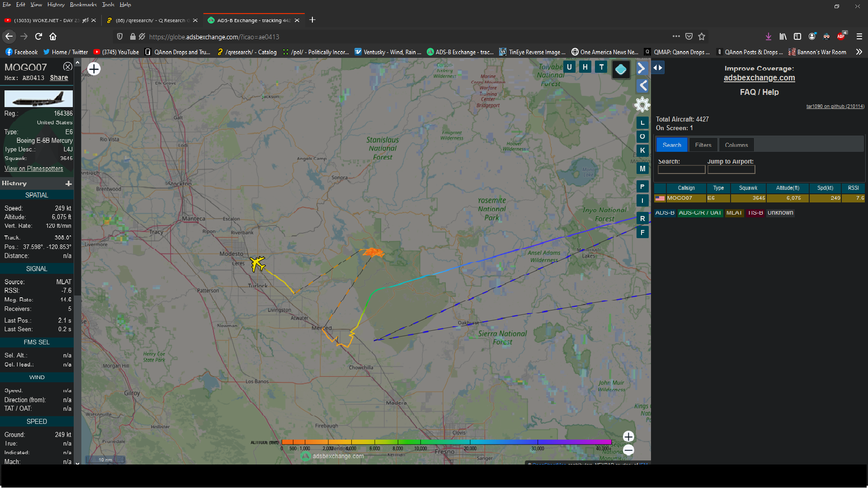
Task: Open View on Planespotters link
Action: tap(34, 169)
